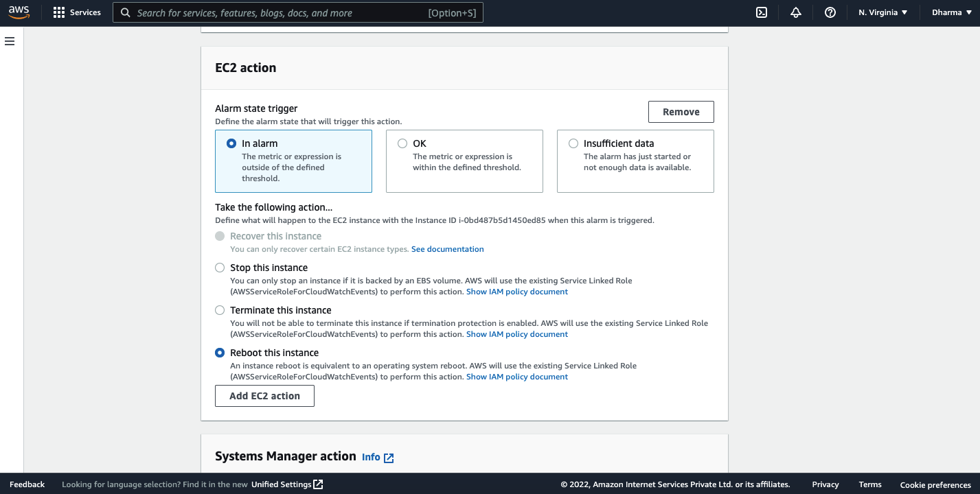Screen dimensions: 980x494
Task: Choose Reboot this instance option
Action: click(220, 353)
